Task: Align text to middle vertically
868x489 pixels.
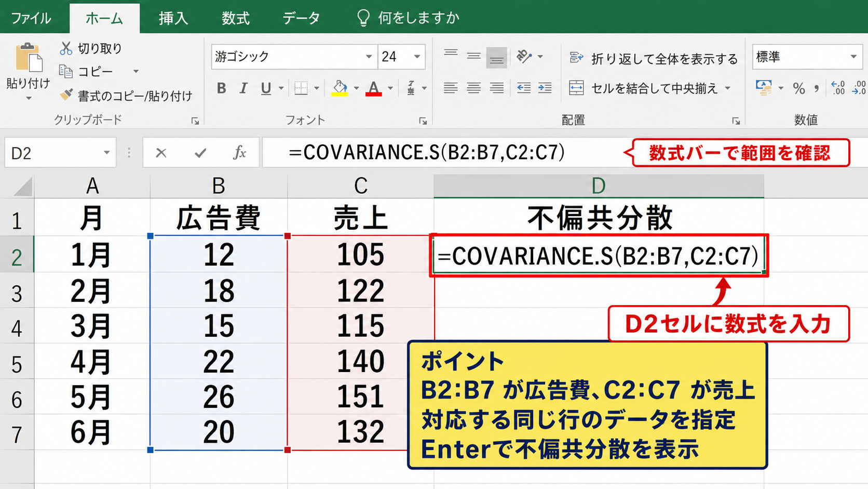Action: pyautogui.click(x=473, y=56)
